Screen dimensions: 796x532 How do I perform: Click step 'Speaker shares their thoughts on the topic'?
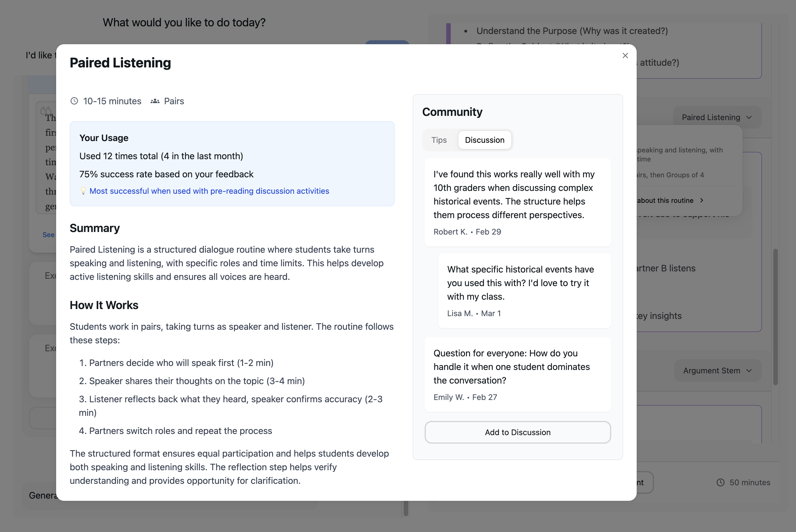pyautogui.click(x=192, y=381)
